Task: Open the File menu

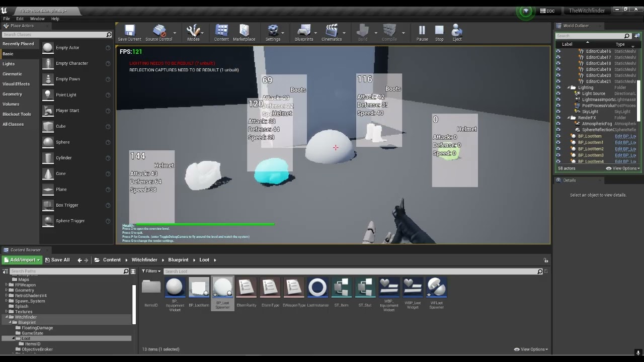Action: point(7,19)
